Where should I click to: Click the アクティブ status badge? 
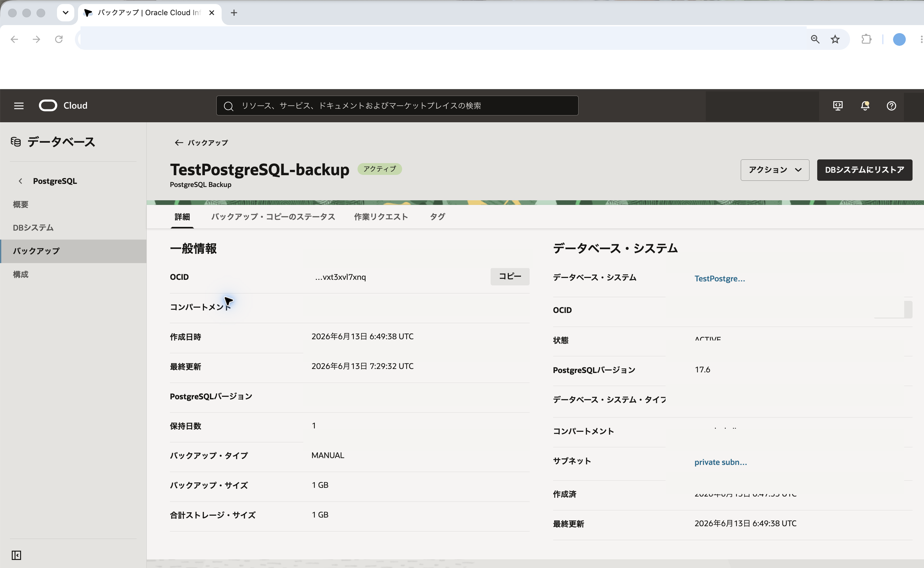[x=380, y=169]
